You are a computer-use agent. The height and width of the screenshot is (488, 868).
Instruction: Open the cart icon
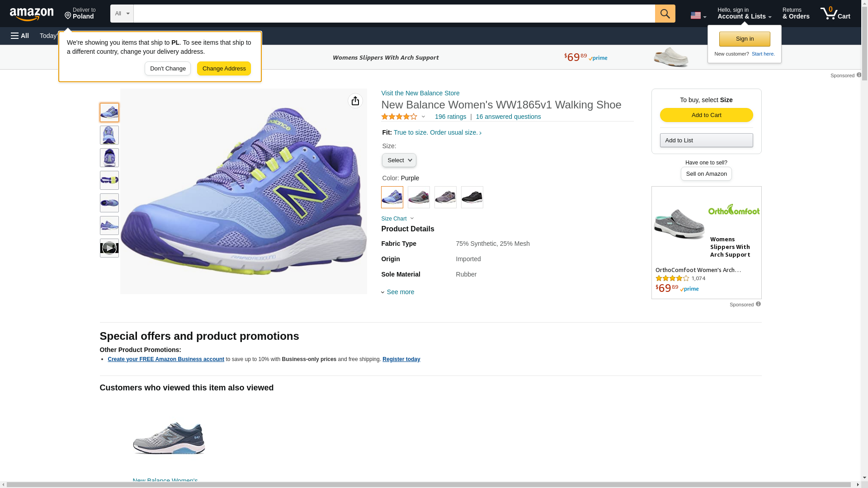(x=835, y=14)
